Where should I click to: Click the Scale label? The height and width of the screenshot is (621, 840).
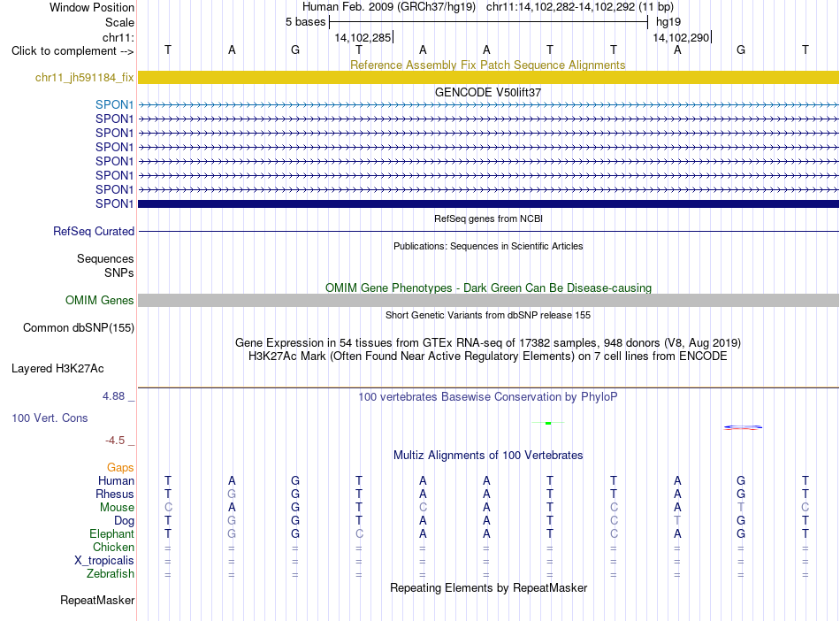(119, 22)
